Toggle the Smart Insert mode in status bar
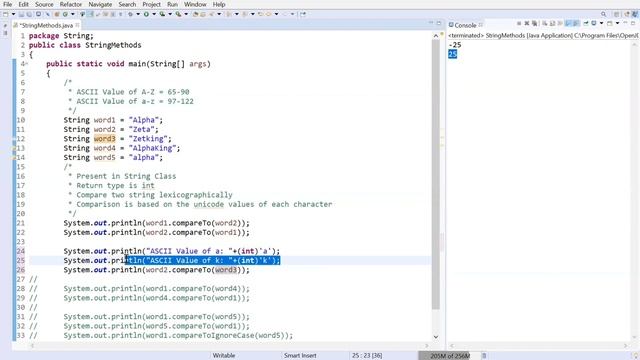 click(x=300, y=356)
